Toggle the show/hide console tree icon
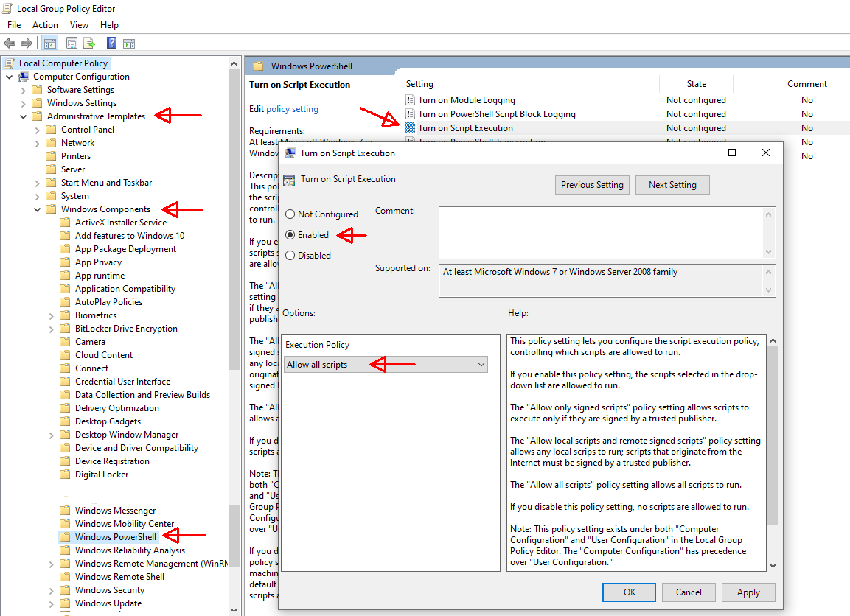 (x=50, y=43)
